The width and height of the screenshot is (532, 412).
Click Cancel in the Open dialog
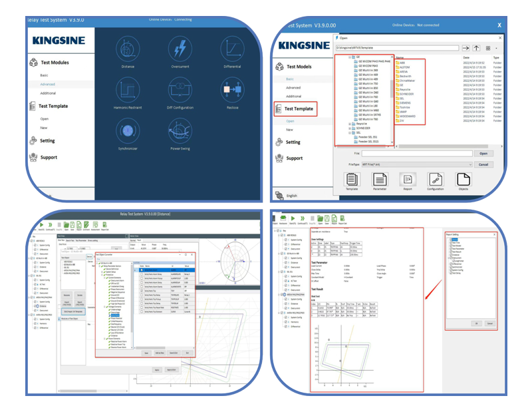point(483,164)
